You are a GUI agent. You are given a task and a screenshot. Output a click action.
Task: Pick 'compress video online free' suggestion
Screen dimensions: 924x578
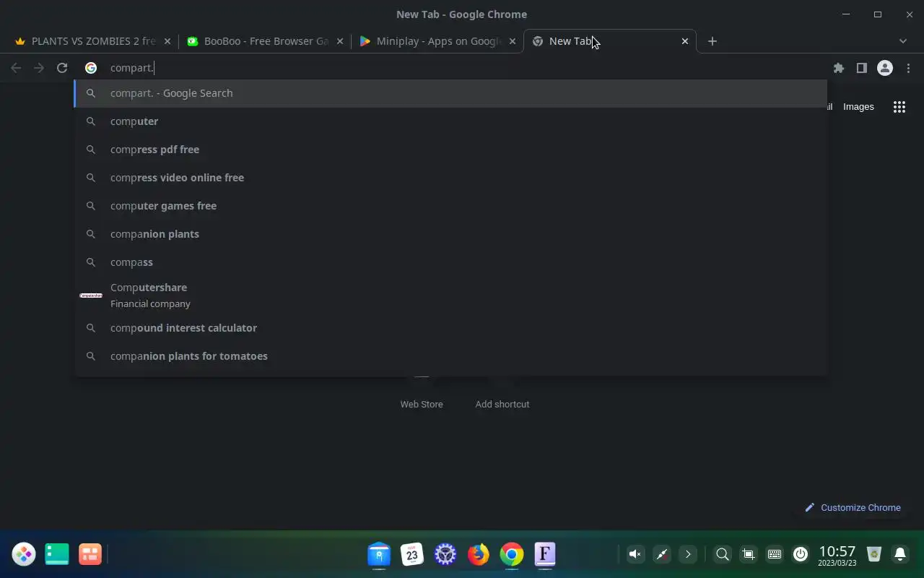pos(450,178)
